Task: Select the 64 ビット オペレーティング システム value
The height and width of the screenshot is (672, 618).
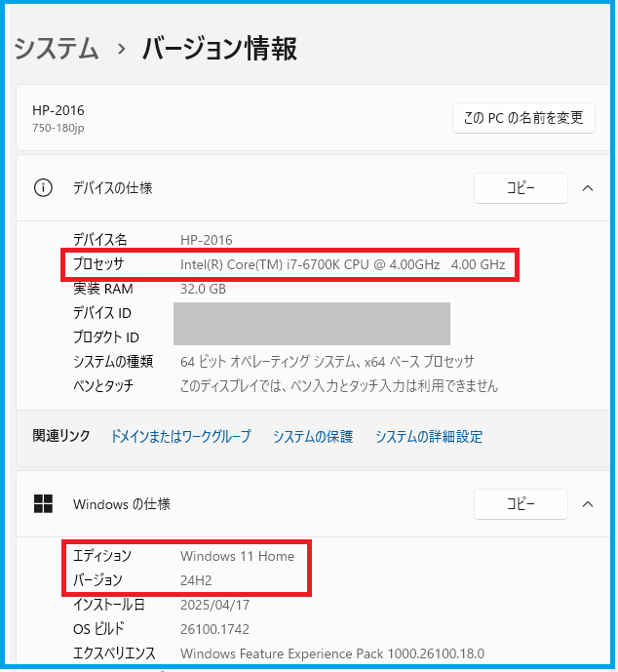Action: tap(328, 362)
